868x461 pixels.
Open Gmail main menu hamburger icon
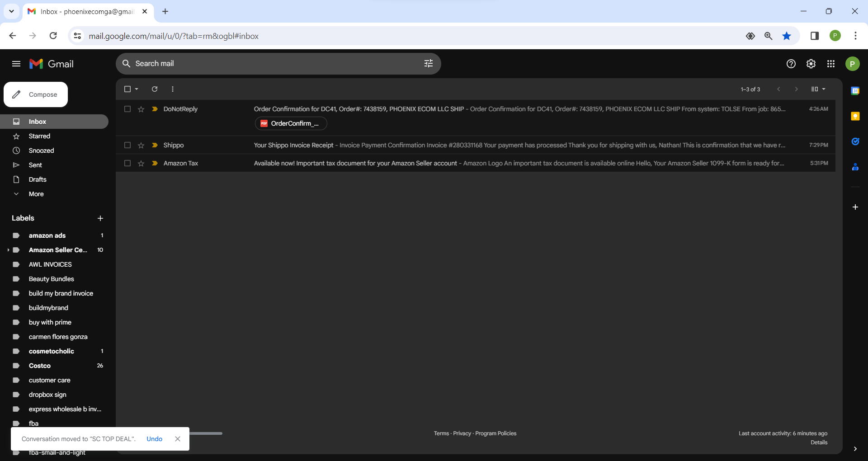coord(16,64)
